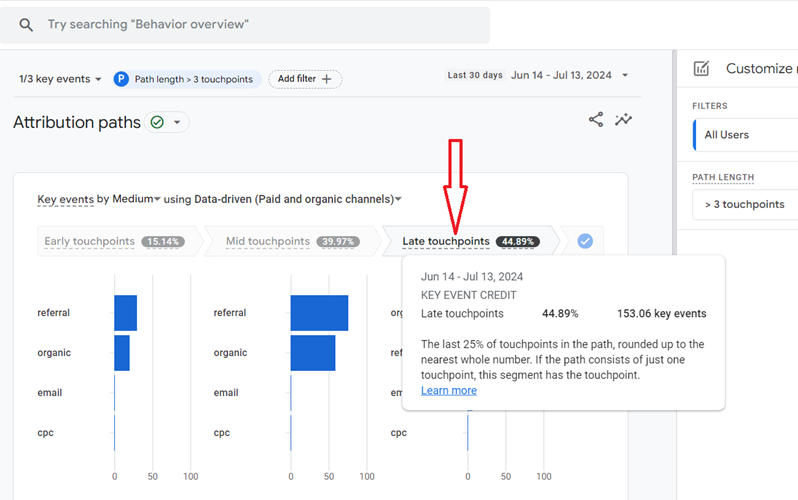Expand the dropdown beside Attribution paths status
Image resolution: width=798 pixels, height=500 pixels.
(x=177, y=122)
